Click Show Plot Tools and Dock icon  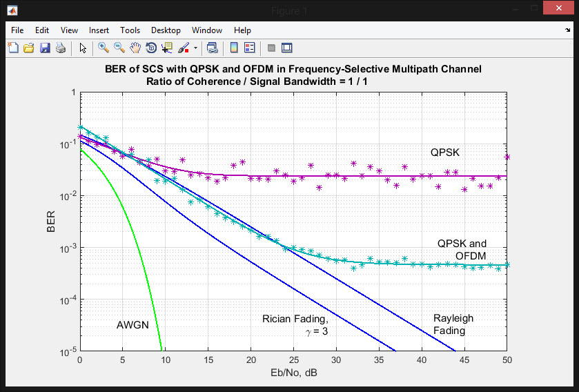tap(287, 48)
